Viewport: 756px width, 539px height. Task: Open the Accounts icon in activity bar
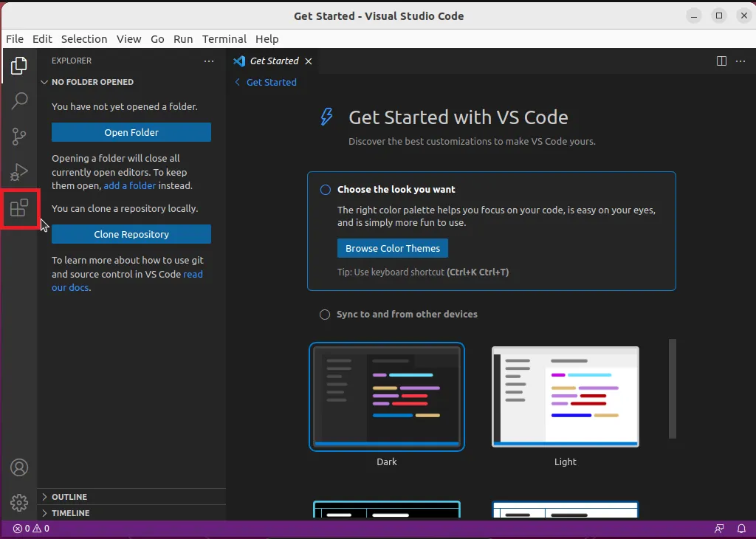click(x=19, y=467)
